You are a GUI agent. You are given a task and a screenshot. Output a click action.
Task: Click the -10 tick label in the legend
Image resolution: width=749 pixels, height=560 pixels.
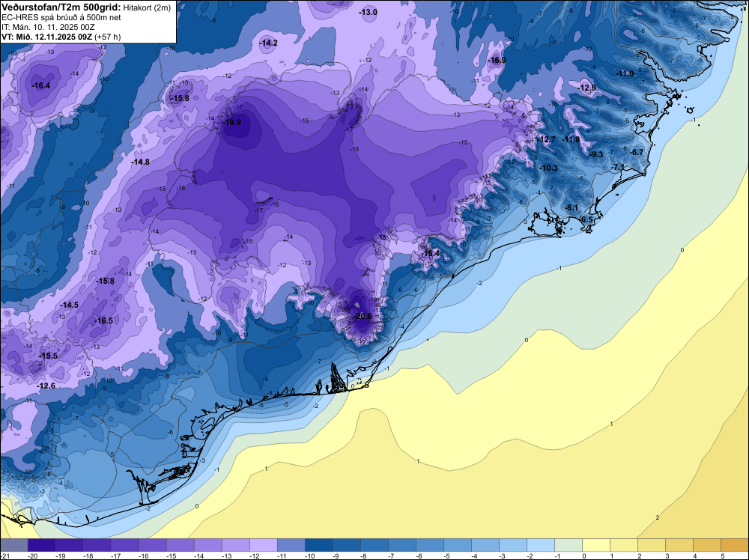point(310,556)
